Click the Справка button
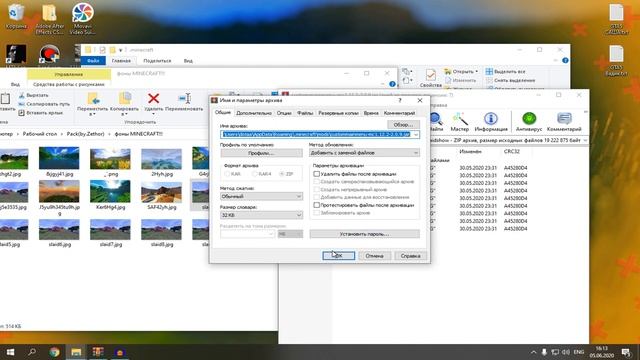The width and height of the screenshot is (640, 360). [x=410, y=256]
